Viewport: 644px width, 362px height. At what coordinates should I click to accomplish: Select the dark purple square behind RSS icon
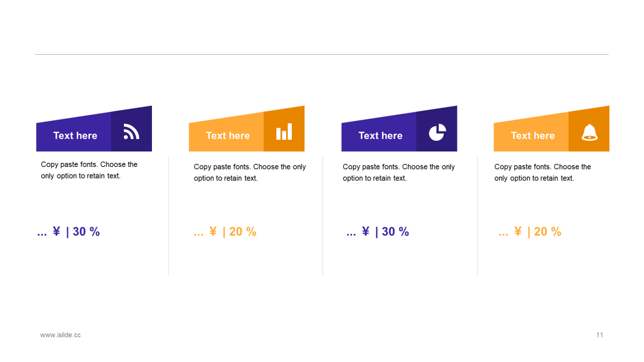131,129
